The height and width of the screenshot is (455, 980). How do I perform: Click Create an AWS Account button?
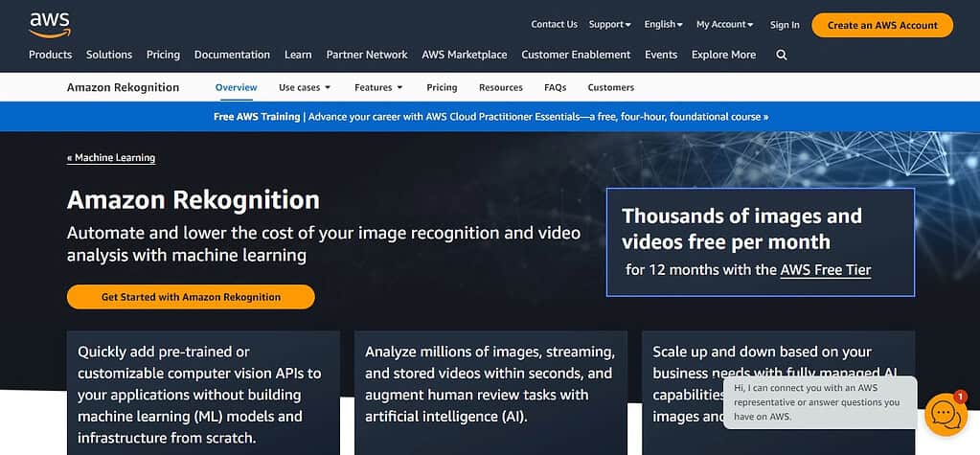(x=882, y=26)
